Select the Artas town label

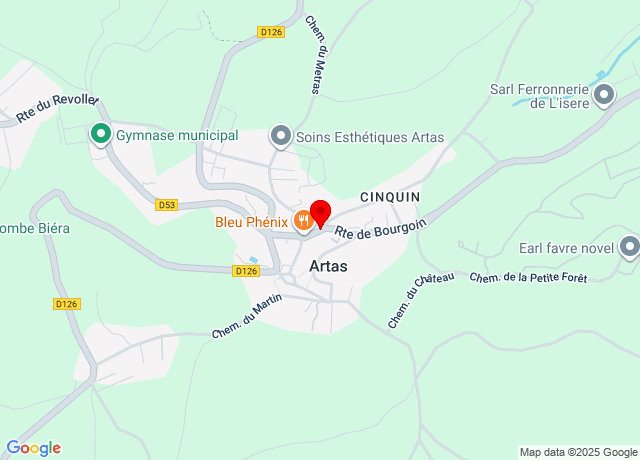tap(328, 266)
